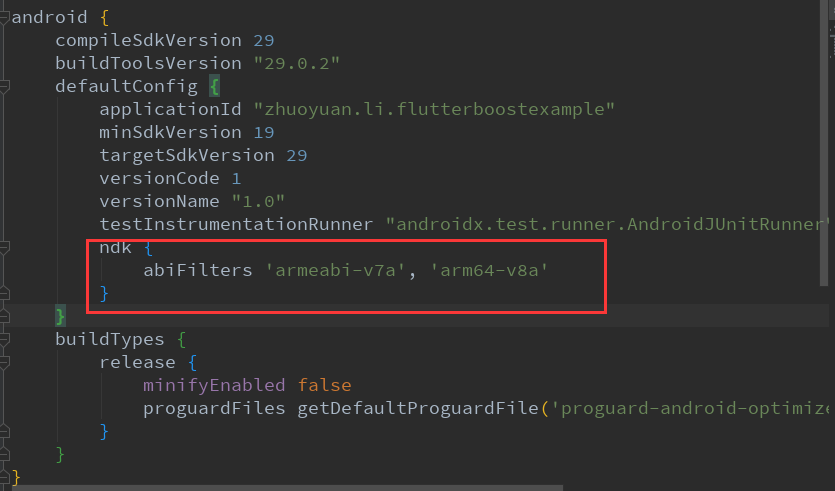
Task: Click the minifyEnabled property
Action: tap(214, 386)
